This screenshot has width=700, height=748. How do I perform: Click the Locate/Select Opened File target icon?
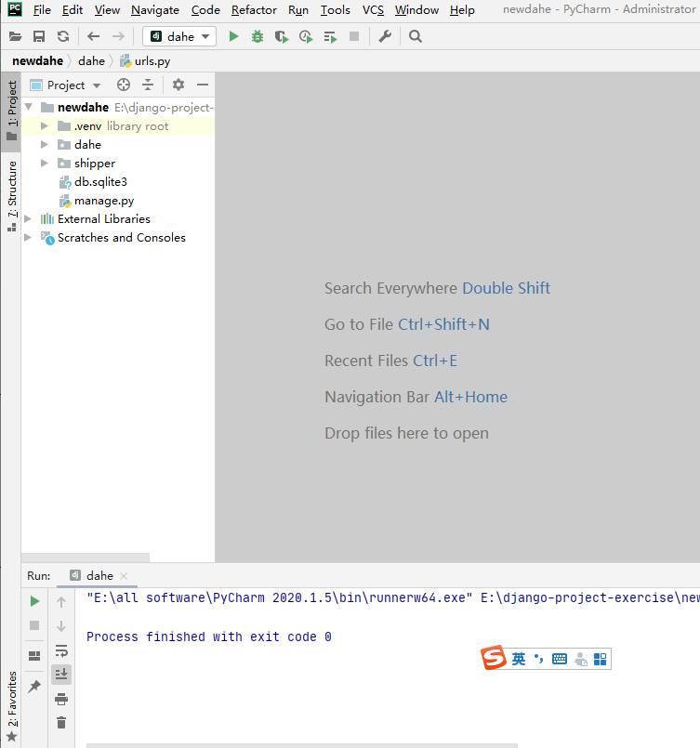(x=124, y=85)
